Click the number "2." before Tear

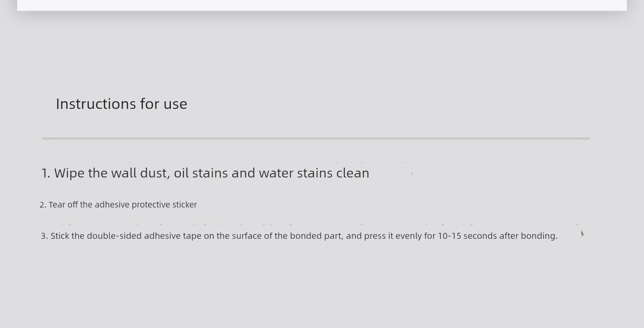[43, 205]
